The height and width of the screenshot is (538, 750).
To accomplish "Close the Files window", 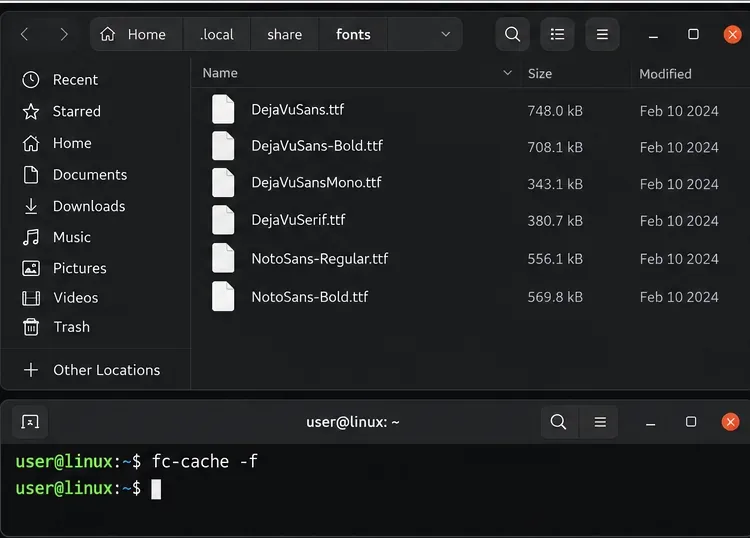I will coord(732,34).
